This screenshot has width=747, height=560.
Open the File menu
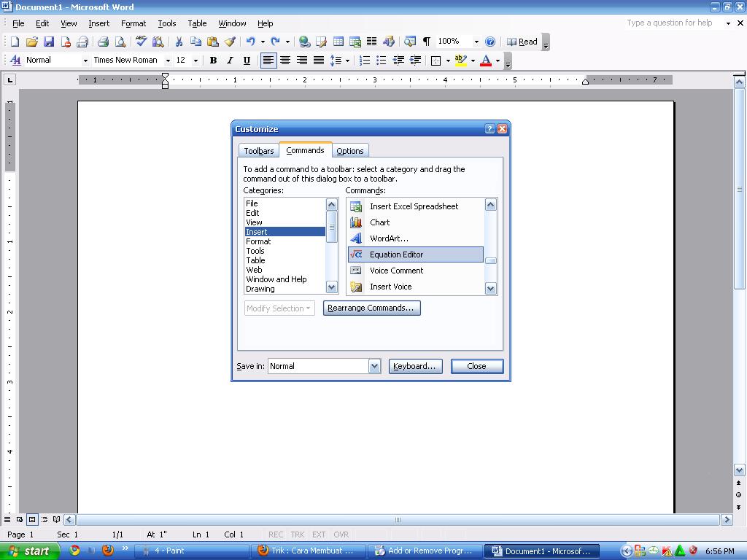coord(18,23)
